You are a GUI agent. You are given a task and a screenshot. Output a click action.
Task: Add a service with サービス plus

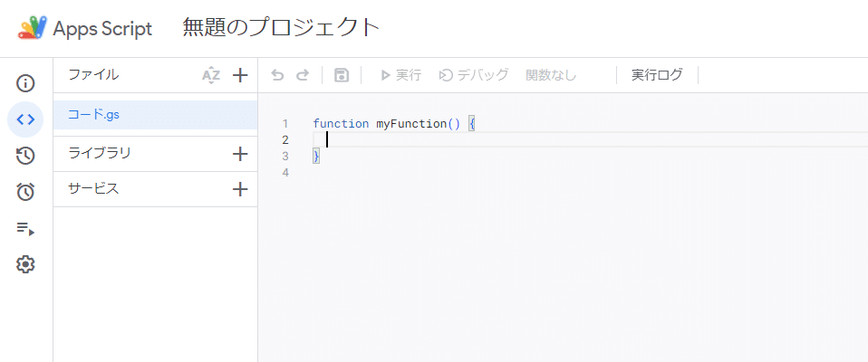point(240,189)
